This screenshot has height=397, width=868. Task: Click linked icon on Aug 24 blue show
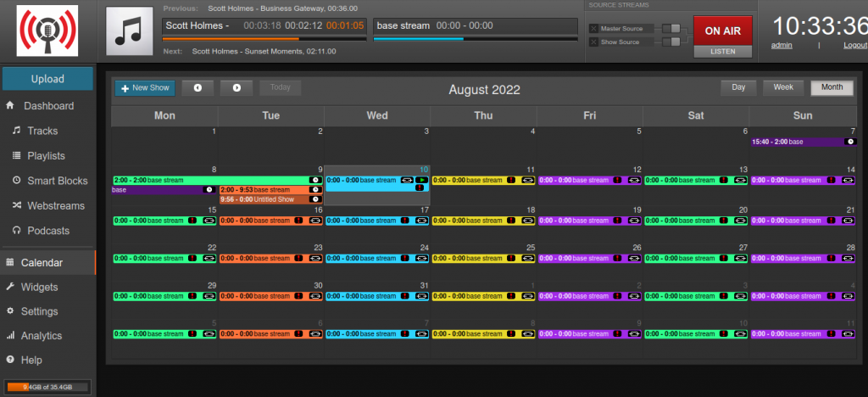[x=421, y=258]
